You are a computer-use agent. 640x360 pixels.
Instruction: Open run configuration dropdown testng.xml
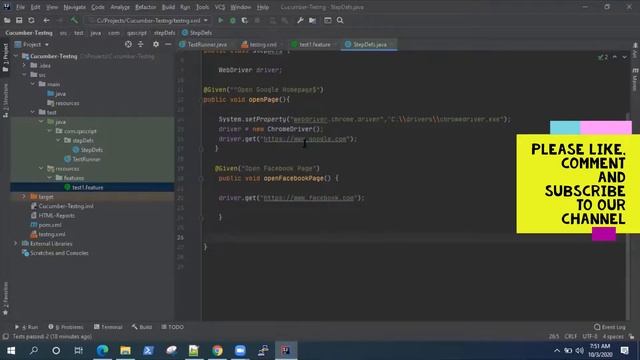148,20
